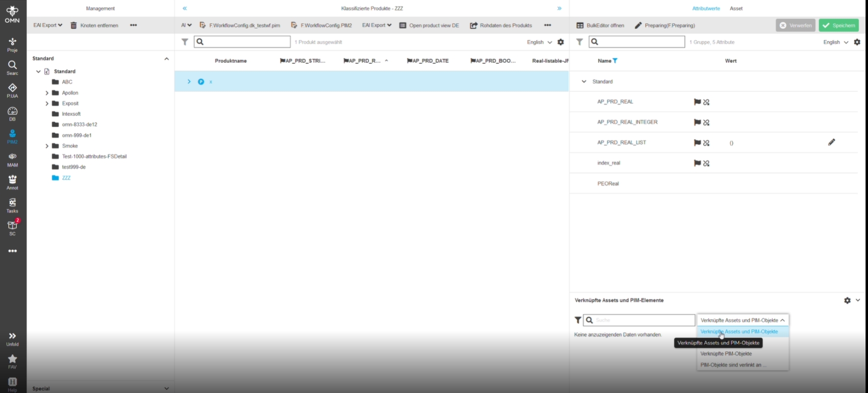
Task: Run F.WorkflowConfig.PIM2 workflow
Action: coord(322,25)
